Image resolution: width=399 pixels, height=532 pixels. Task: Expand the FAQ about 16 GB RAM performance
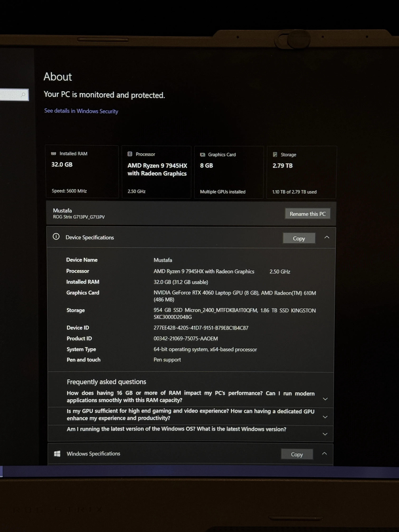point(325,398)
